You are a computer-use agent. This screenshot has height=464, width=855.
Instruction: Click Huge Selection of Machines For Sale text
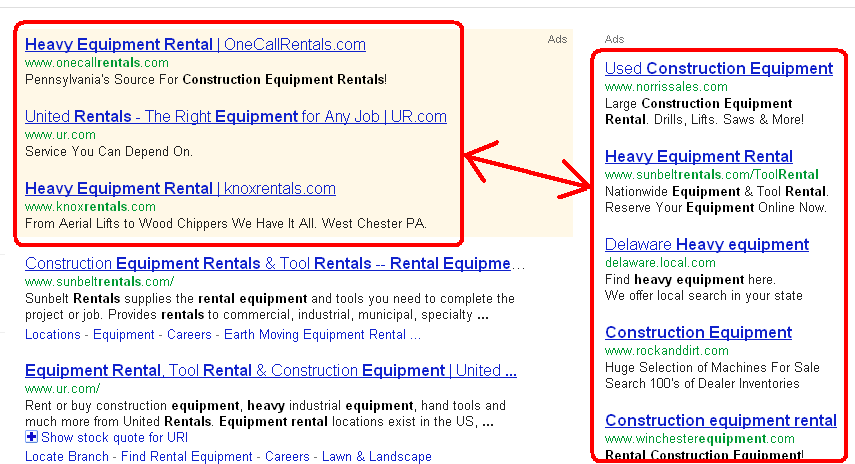pos(712,367)
